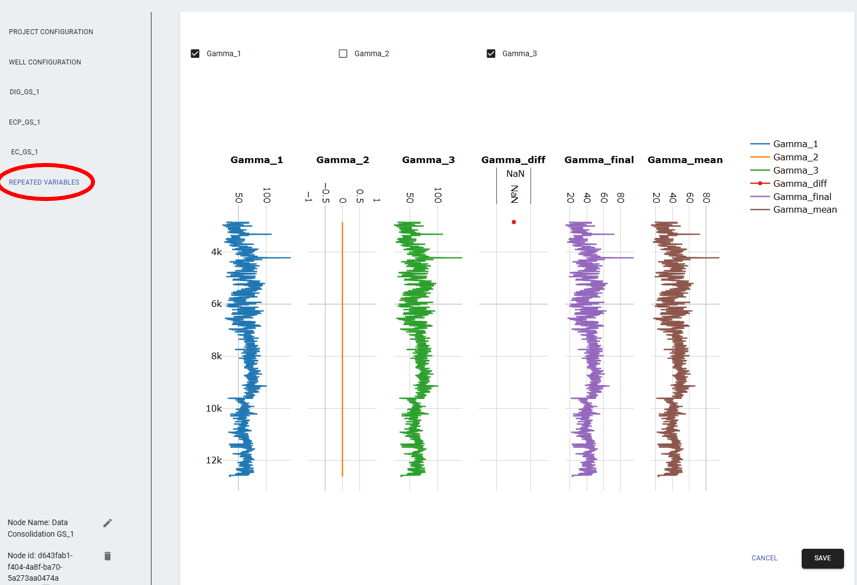This screenshot has height=585, width=857.
Task: Enable the Gamma_2 checkbox
Action: point(344,53)
